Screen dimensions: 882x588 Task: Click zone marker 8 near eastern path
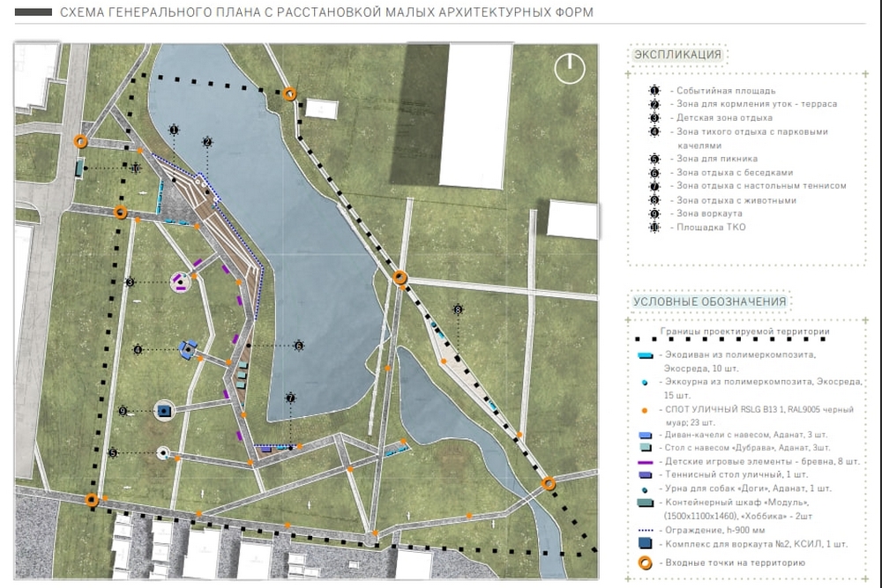pos(458,309)
